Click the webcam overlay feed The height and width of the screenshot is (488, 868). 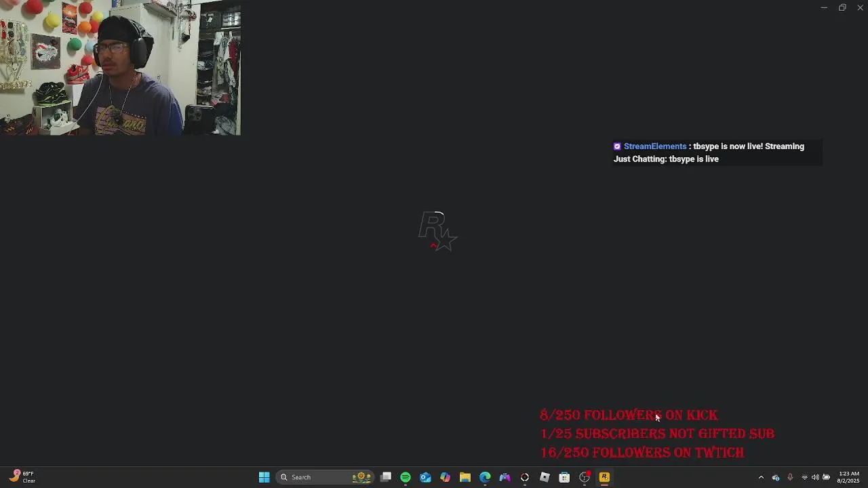coord(120,68)
